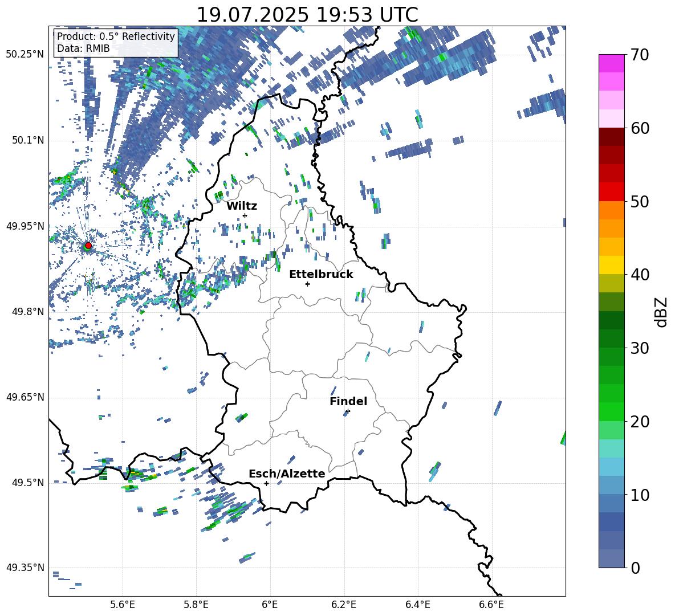
Task: Click the colorbar tick label 60
Action: pos(640,128)
